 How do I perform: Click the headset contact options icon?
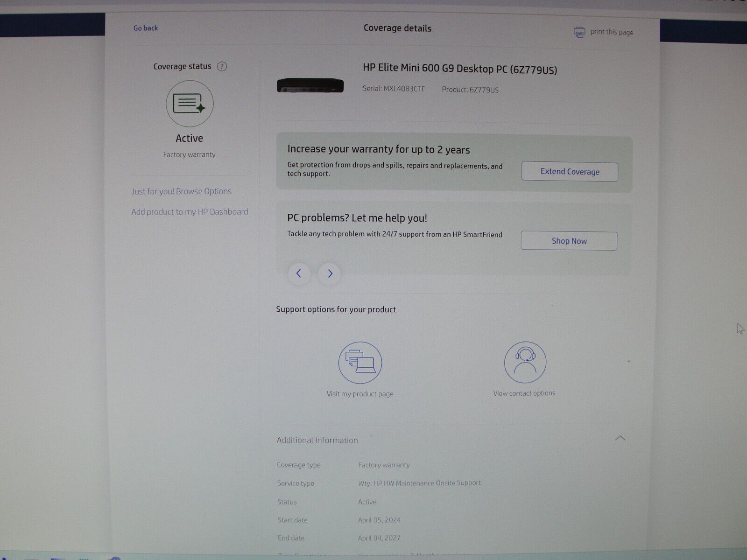click(x=525, y=362)
